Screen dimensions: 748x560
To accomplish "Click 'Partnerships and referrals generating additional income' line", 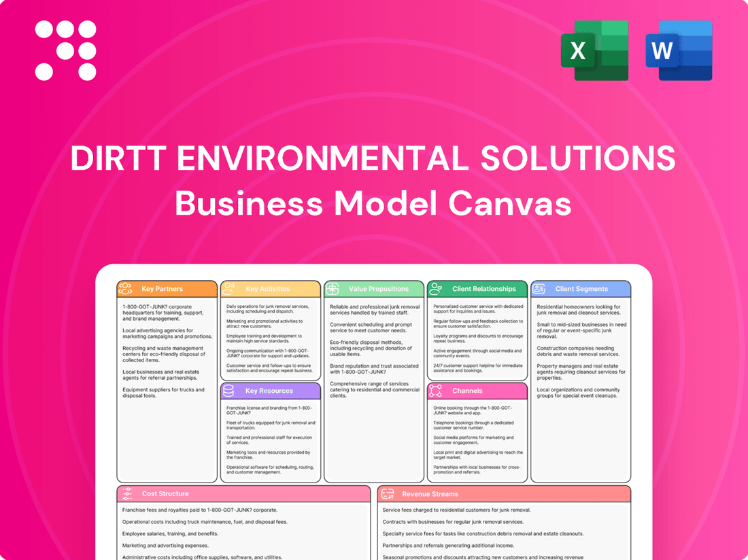I will (448, 546).
